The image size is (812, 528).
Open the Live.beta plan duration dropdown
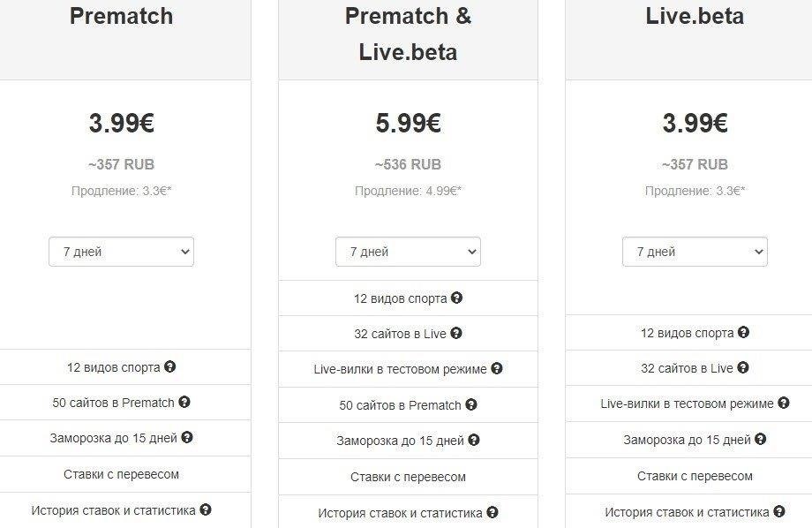pos(695,252)
